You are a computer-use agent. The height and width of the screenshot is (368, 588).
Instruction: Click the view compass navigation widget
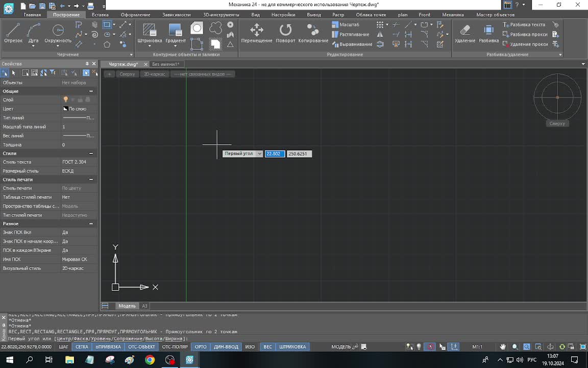click(557, 97)
